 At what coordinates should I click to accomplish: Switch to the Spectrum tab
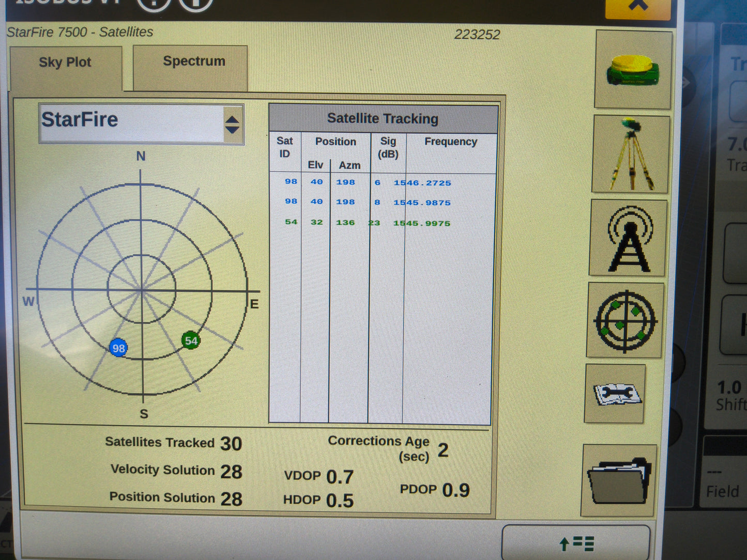190,67
